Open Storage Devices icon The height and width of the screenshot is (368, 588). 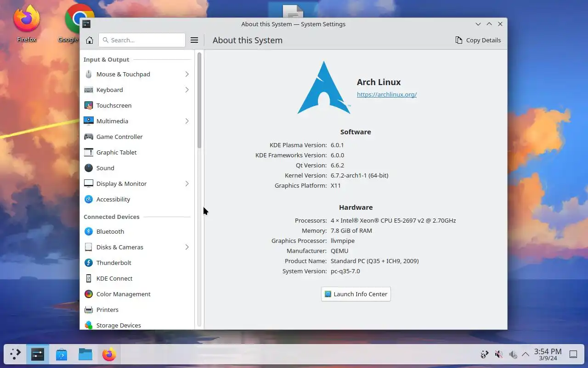point(89,325)
